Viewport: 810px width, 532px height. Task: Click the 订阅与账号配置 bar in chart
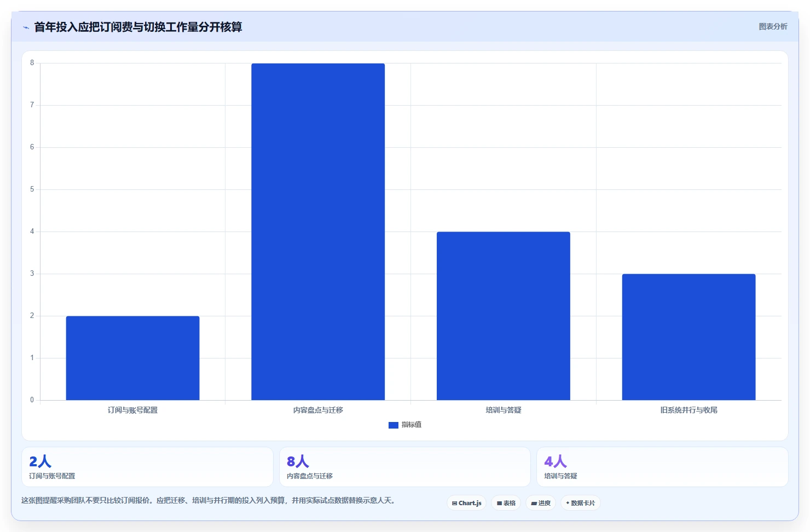pos(132,358)
